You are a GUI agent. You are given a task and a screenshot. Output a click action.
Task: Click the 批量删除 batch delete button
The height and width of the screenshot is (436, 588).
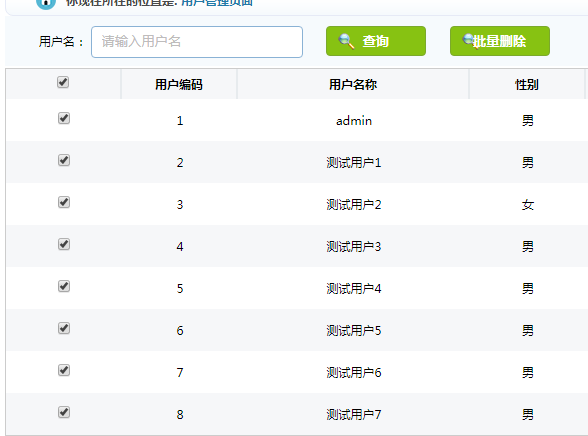tap(500, 41)
